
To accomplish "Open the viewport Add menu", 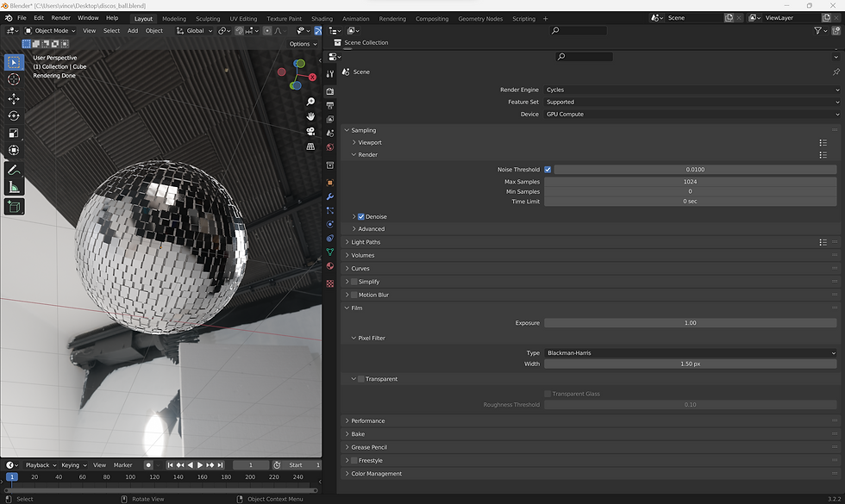I will click(133, 31).
